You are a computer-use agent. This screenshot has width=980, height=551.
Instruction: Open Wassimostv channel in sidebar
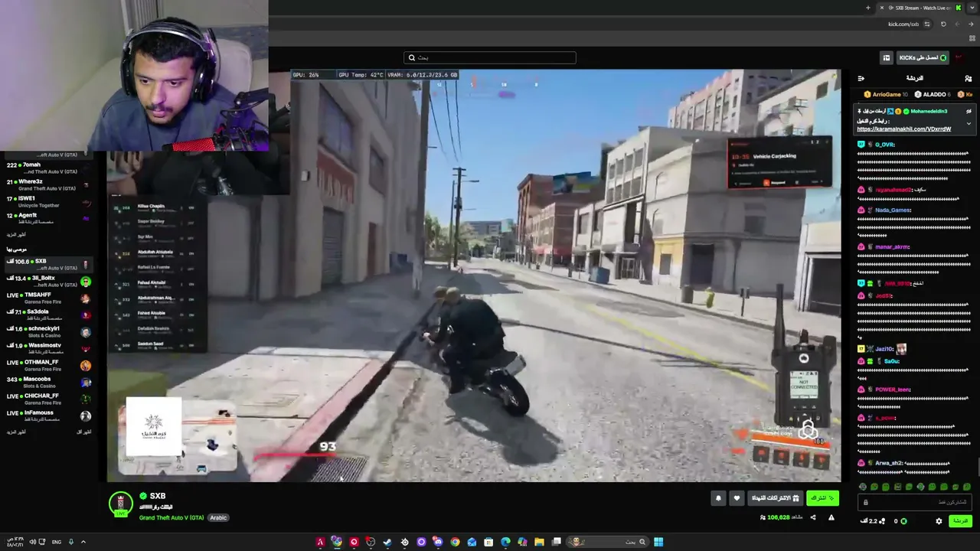tap(47, 348)
